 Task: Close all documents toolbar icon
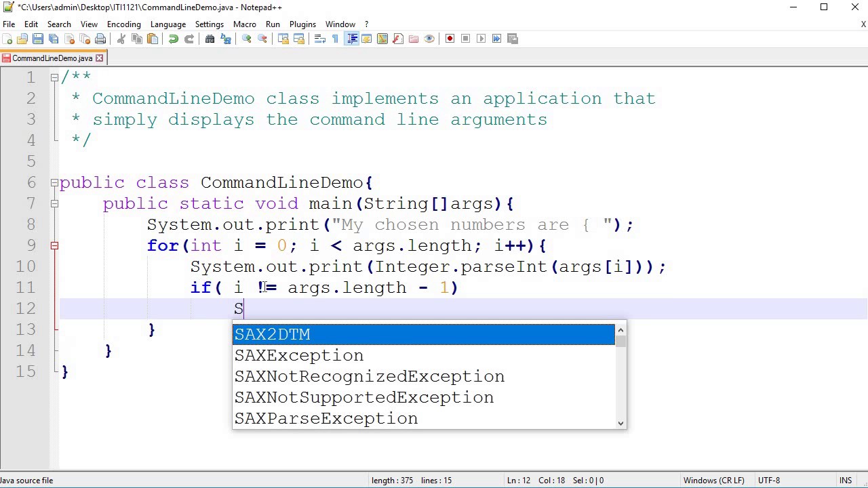coord(85,39)
